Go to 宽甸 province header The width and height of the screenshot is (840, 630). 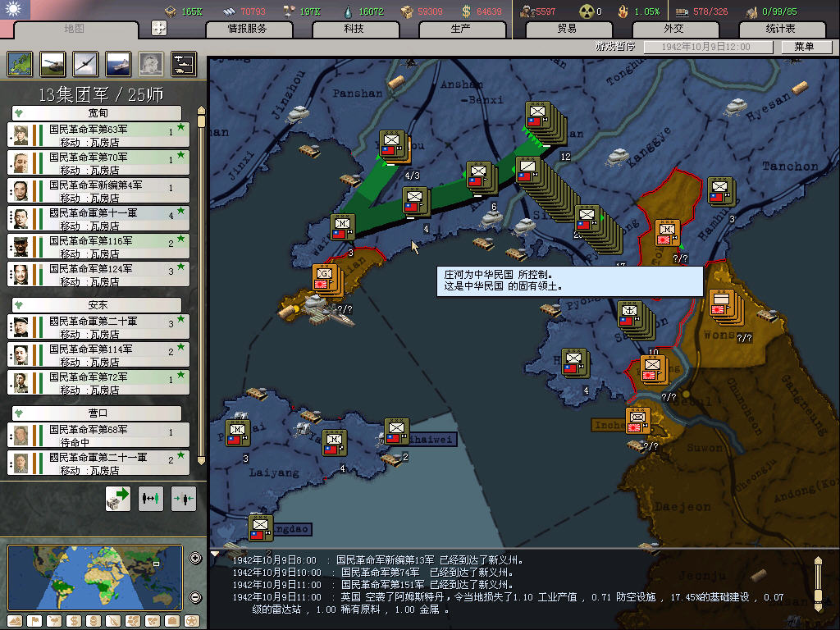[x=97, y=113]
